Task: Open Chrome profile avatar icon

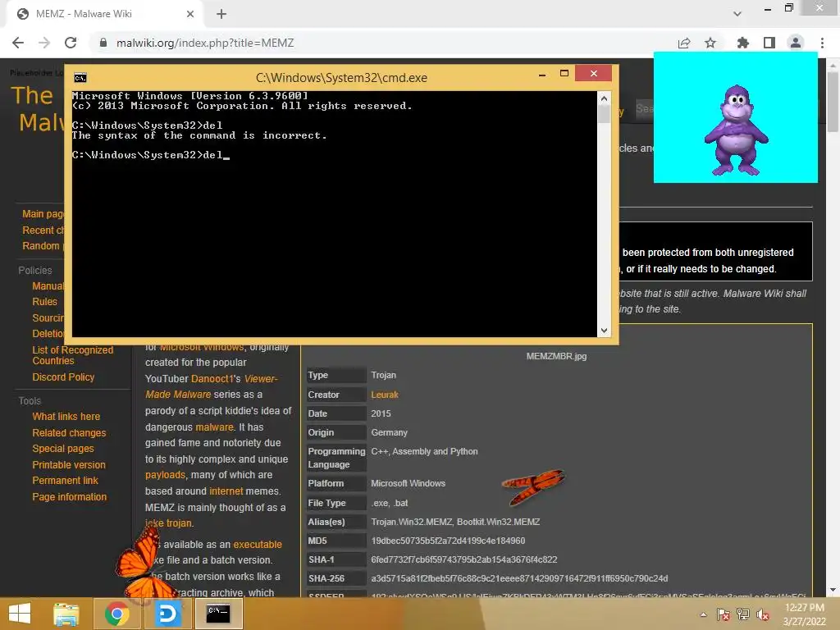Action: pyautogui.click(x=796, y=43)
